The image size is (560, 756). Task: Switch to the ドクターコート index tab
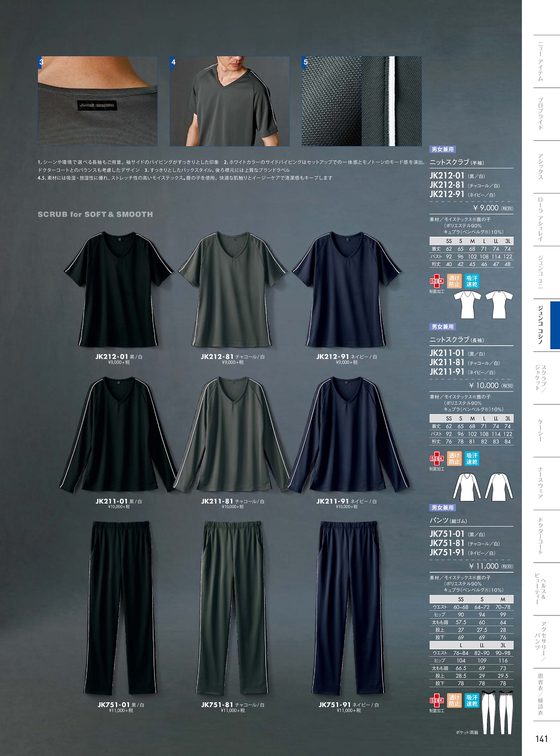[x=541, y=536]
